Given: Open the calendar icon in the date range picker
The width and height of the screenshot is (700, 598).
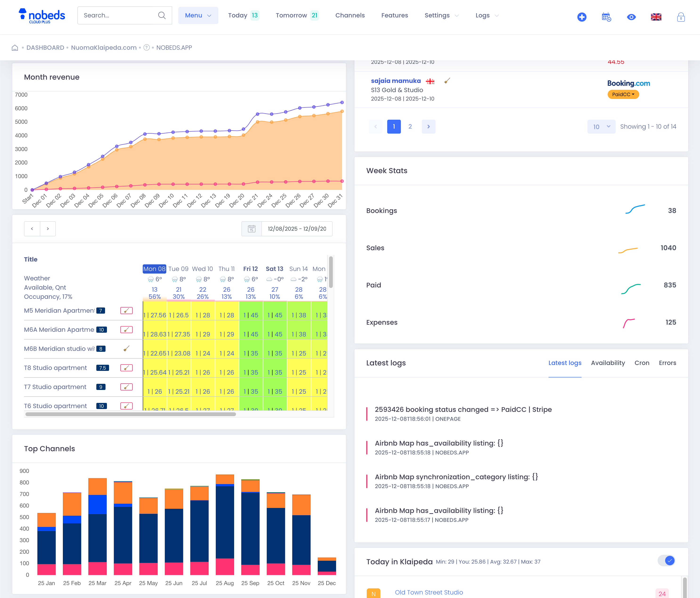Looking at the screenshot, I should pos(251,229).
